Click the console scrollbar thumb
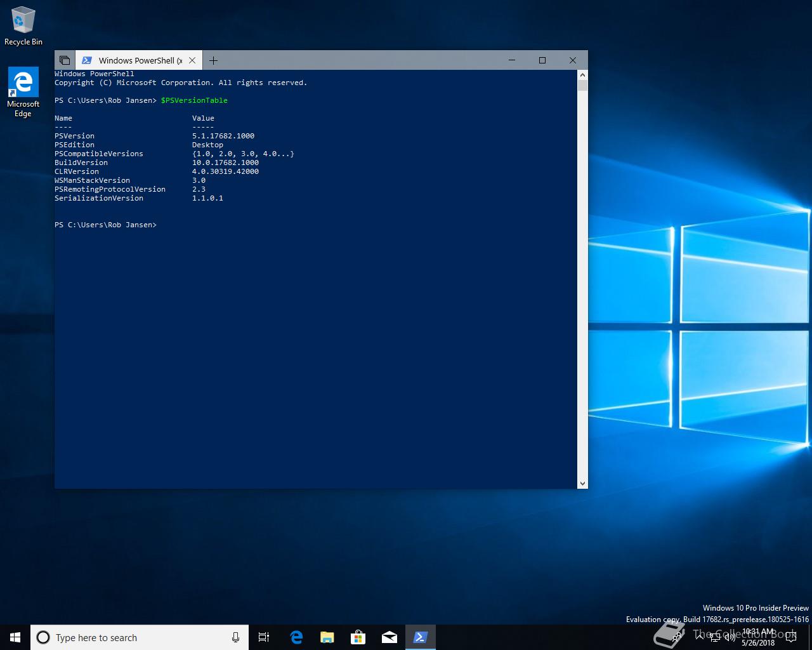 (582, 86)
